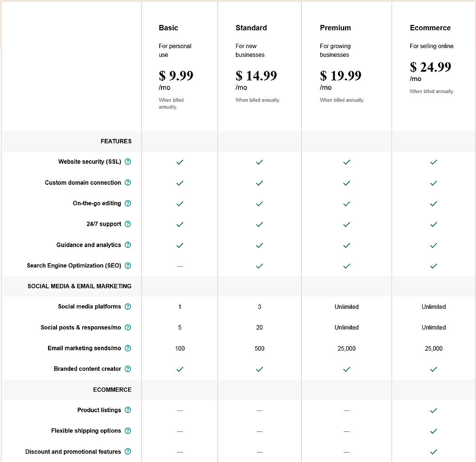
Task: Open the On-the-go editing info tooltip icon
Action: click(128, 203)
